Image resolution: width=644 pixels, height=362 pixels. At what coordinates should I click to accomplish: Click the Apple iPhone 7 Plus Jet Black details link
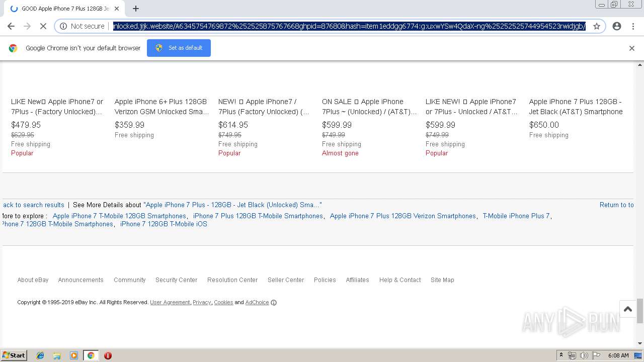coord(232,205)
